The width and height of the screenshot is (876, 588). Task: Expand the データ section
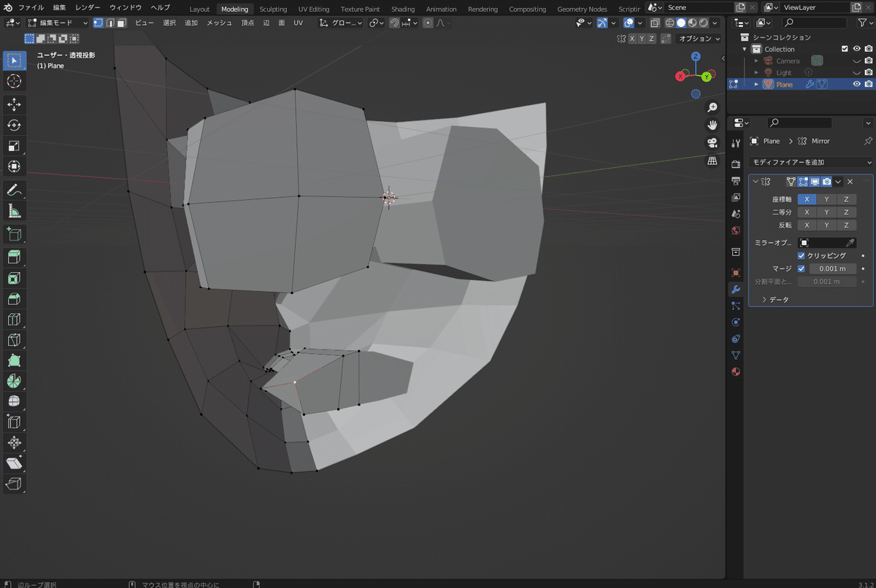coord(775,299)
